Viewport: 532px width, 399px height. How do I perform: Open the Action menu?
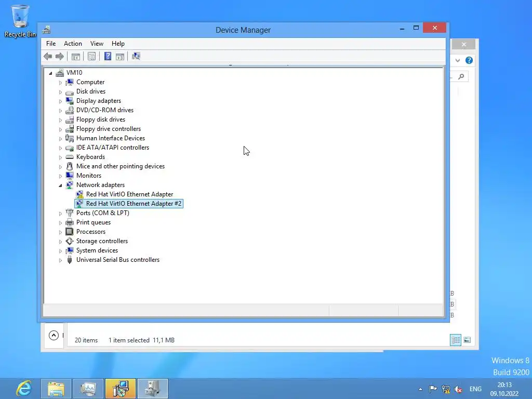(73, 44)
